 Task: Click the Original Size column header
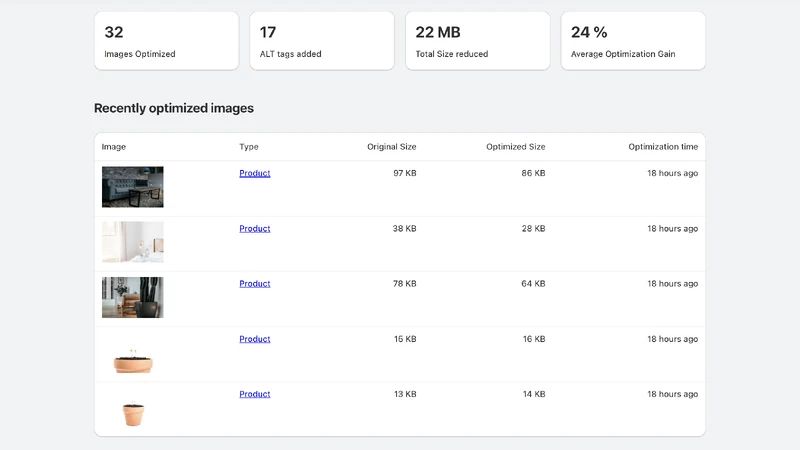[392, 147]
